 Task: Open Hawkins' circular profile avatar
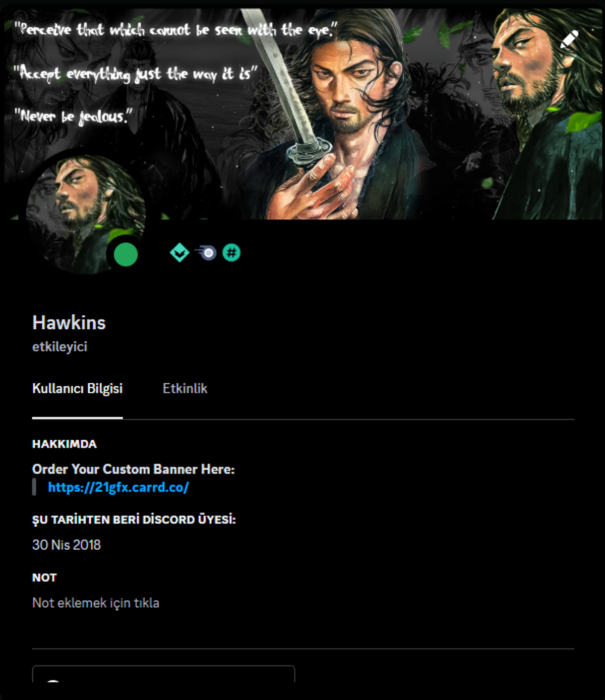tap(86, 214)
